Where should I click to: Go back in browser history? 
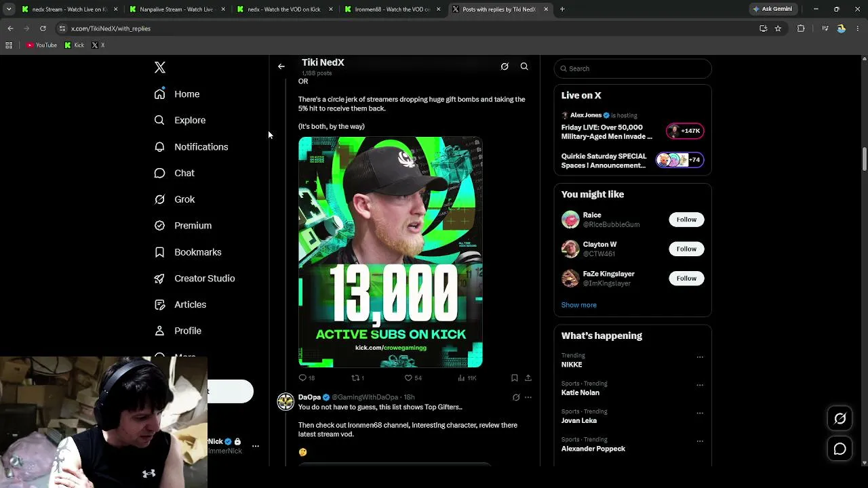[x=10, y=28]
